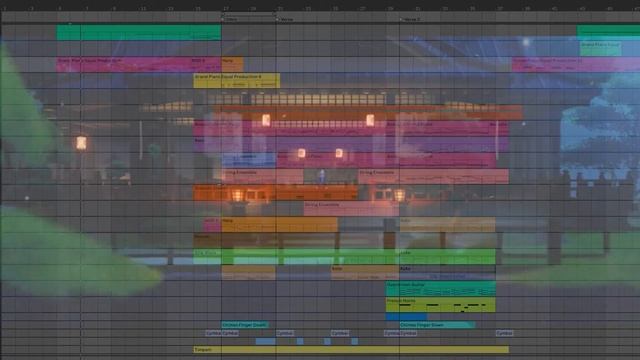The width and height of the screenshot is (640, 360).
Task: Select the green Grand Piano Equal clip at right
Action: [600, 49]
